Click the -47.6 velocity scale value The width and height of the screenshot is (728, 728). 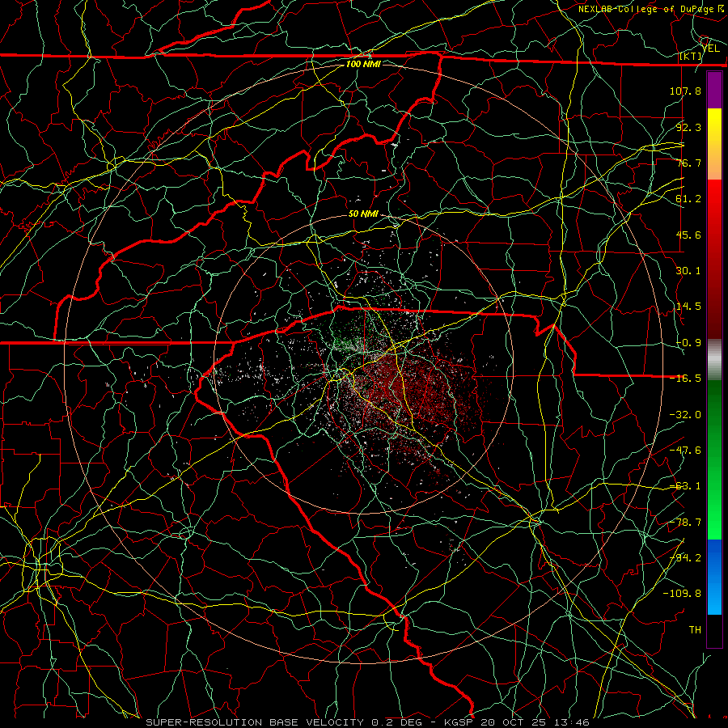(685, 451)
